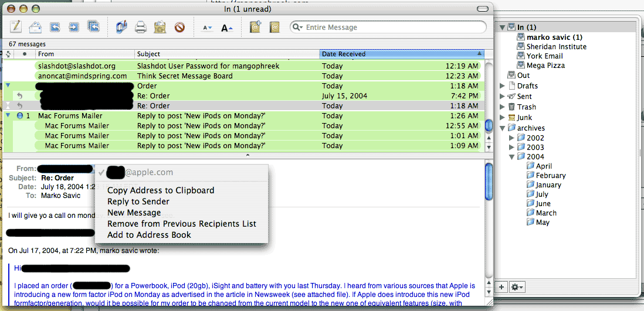Click the Reply toolbar icon
The image size is (644, 311).
pos(55,28)
